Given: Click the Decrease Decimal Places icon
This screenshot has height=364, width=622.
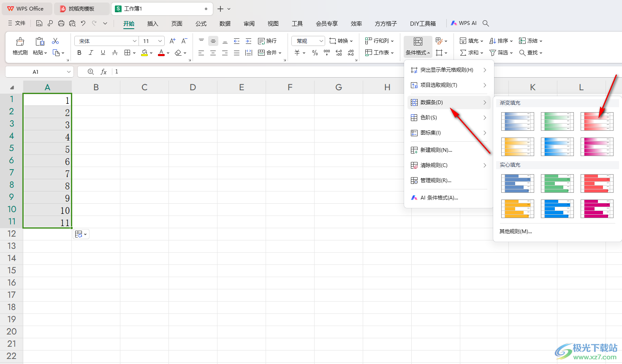Looking at the screenshot, I should pos(350,53).
